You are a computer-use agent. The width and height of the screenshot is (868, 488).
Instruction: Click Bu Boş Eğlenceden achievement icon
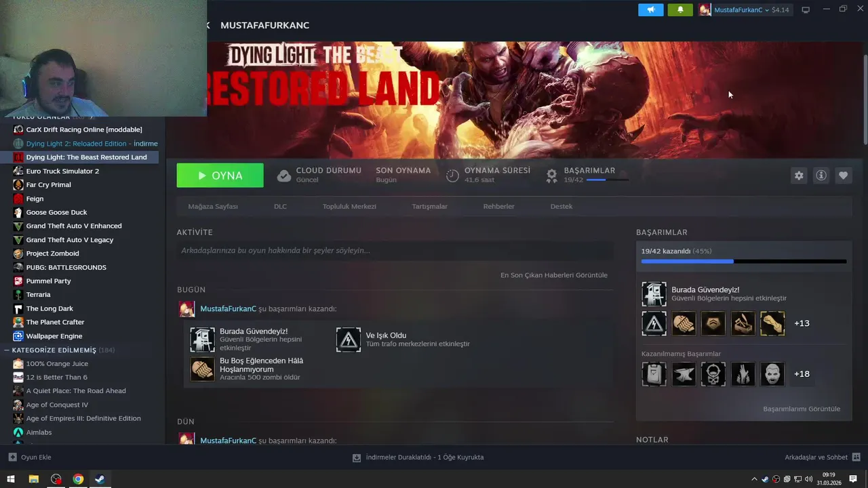click(x=202, y=369)
